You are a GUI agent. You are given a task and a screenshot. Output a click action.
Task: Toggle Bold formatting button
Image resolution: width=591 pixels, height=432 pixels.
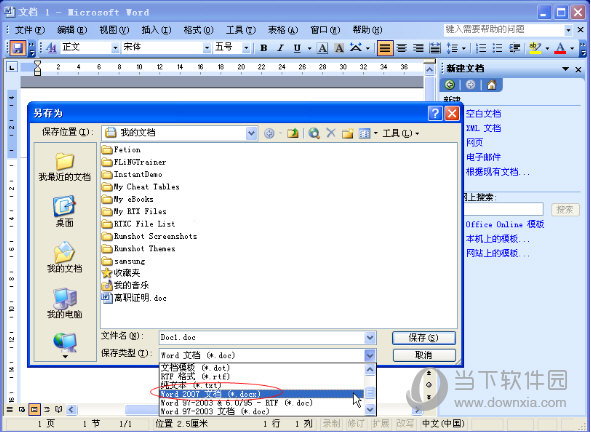[x=264, y=48]
